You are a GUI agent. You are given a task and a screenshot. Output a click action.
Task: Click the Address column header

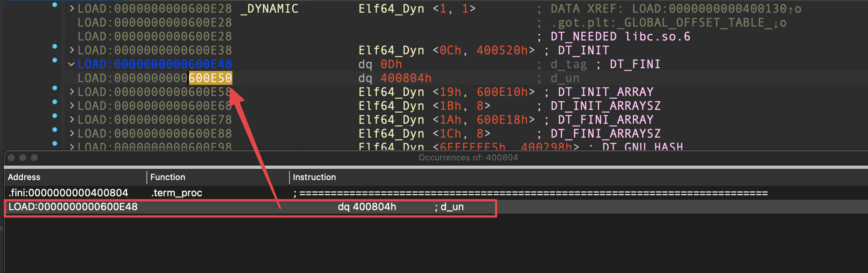click(76, 177)
